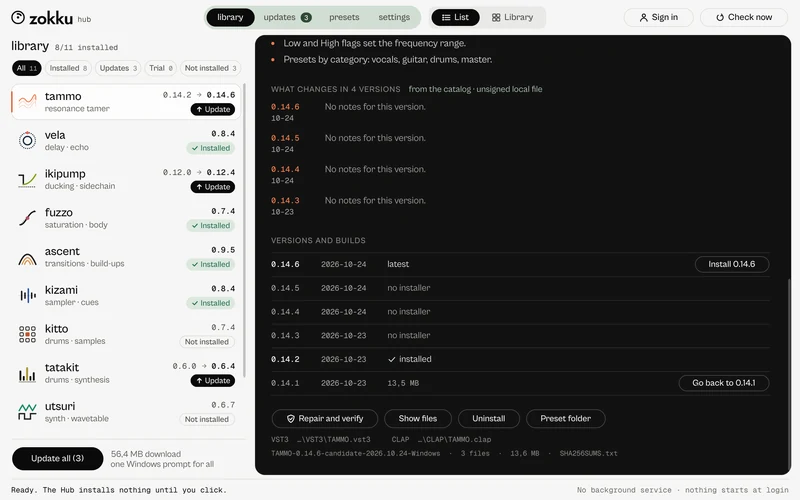Click the SHA256SUMS.txt file name

[588, 454]
